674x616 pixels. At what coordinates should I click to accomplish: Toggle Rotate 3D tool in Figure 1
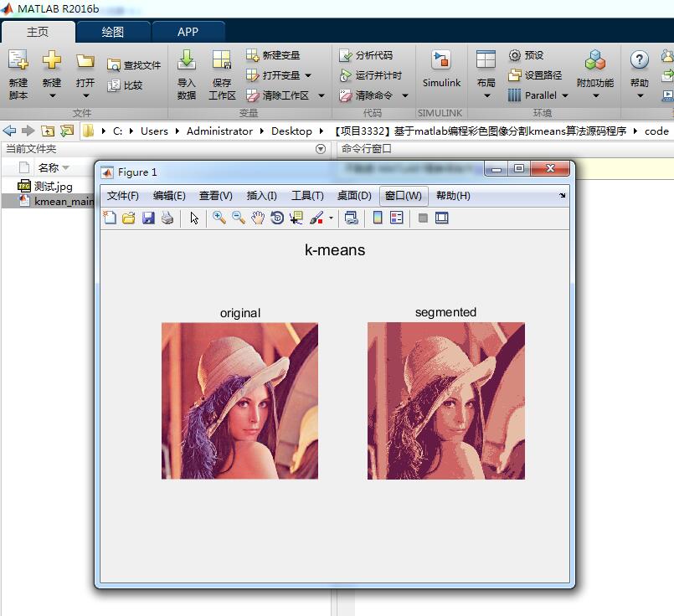(x=277, y=218)
